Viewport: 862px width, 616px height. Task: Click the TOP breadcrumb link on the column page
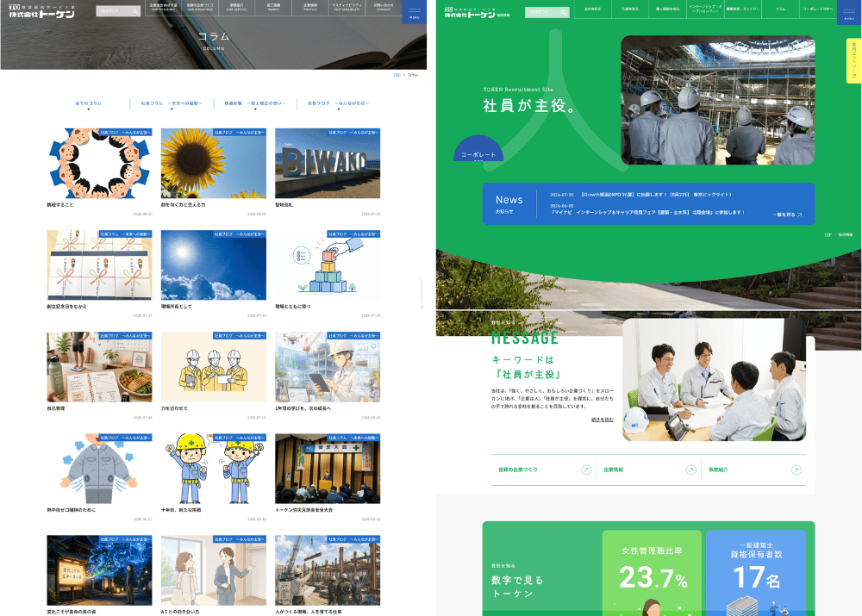[397, 75]
